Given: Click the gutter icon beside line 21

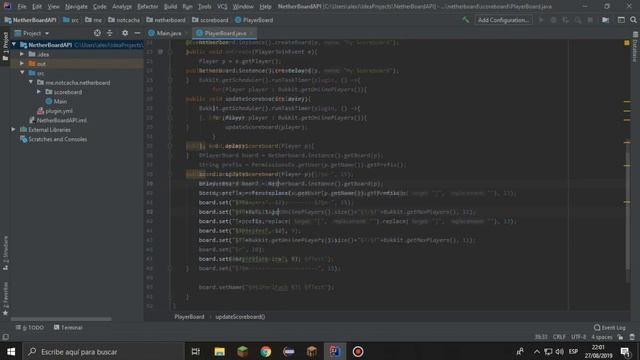Looking at the screenshot, I should (x=160, y=52).
